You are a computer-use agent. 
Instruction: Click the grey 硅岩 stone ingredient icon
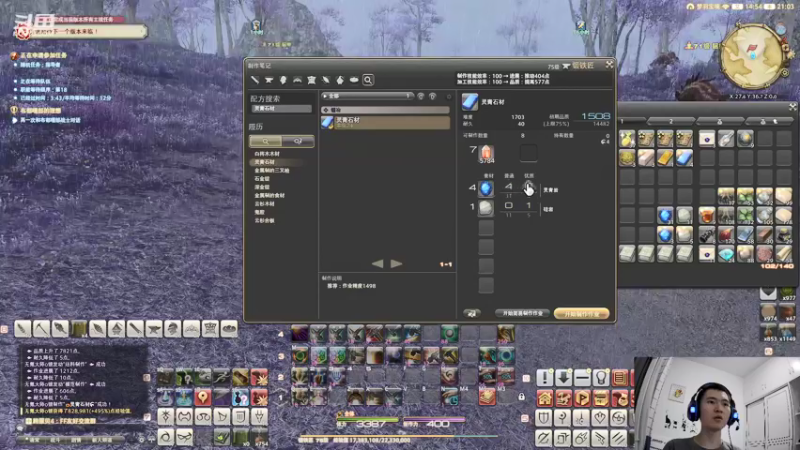tap(486, 208)
